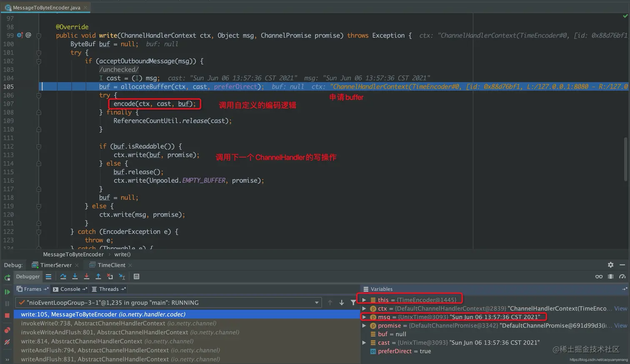
Task: Open Evaluate Expression calculator icon
Action: [136, 277]
